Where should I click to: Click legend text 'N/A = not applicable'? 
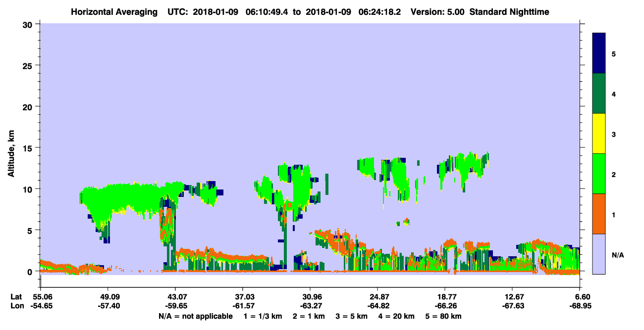[x=196, y=316]
